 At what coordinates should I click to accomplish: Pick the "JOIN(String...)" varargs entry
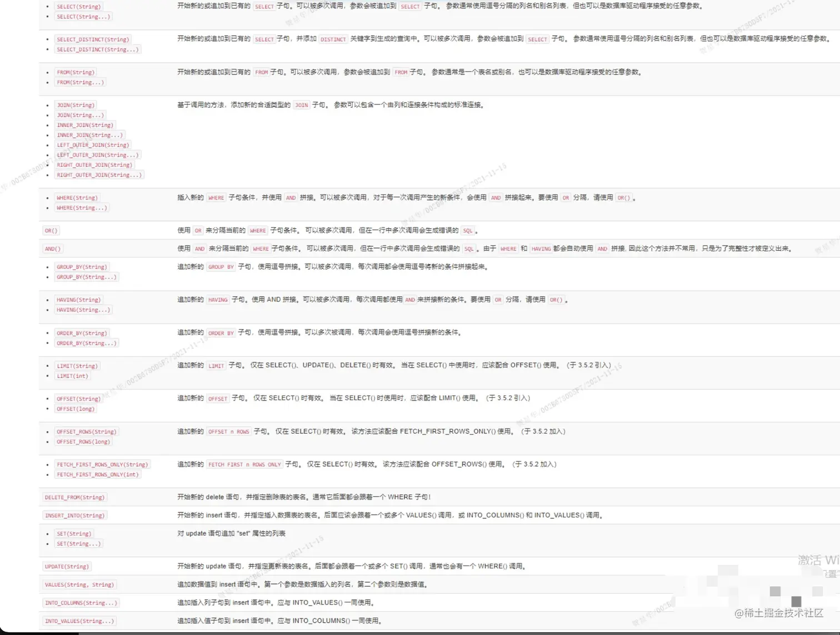click(80, 115)
